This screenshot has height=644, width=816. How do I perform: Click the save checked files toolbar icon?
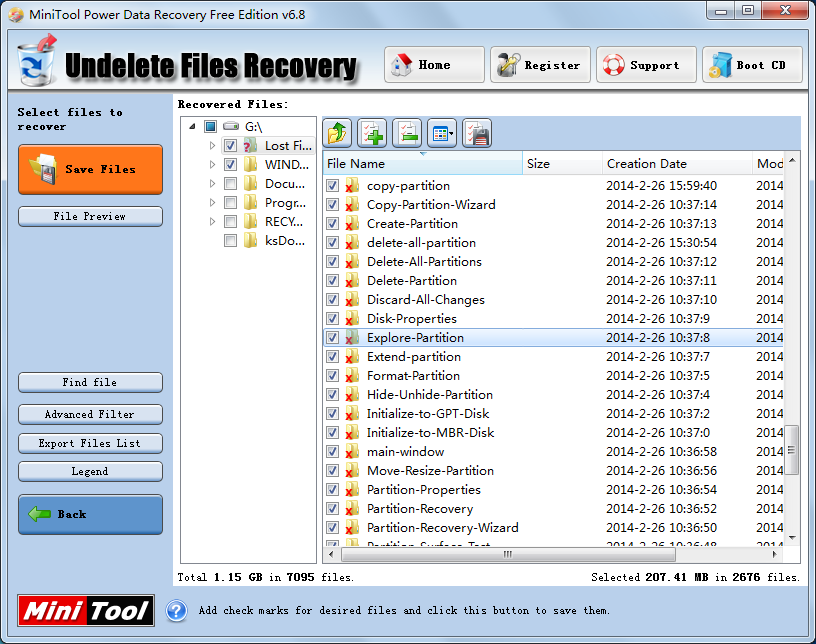coord(477,133)
